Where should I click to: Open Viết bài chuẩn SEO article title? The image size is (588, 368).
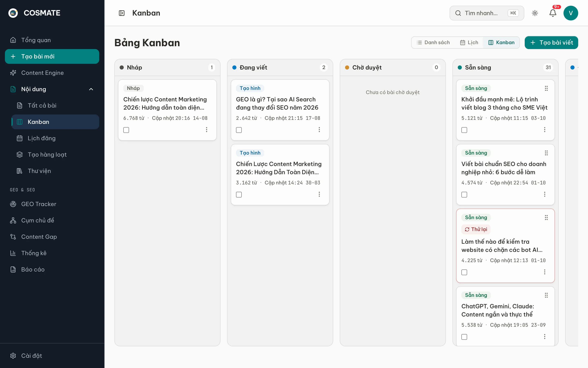point(504,168)
